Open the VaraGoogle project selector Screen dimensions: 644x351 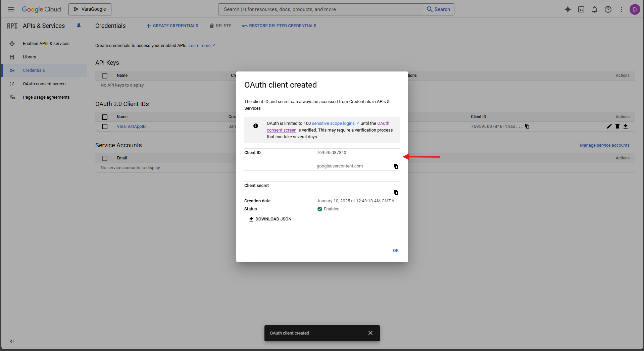click(x=90, y=9)
